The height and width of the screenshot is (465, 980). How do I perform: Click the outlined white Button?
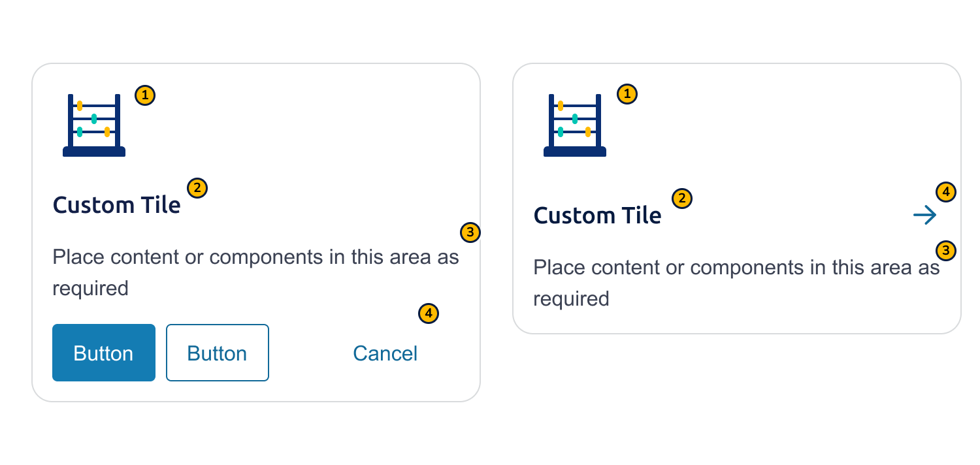[x=218, y=353]
